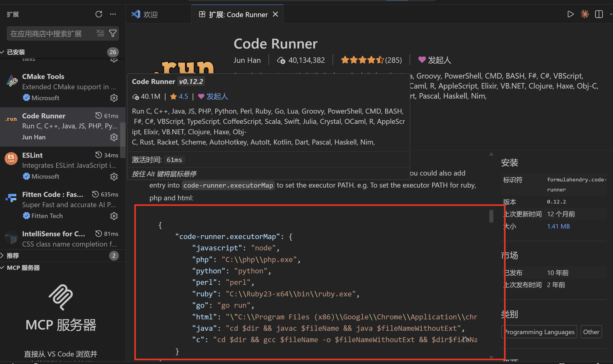Viewport: 613px width, 364px height.
Task: Open ESLint manage gear
Action: [x=114, y=176]
